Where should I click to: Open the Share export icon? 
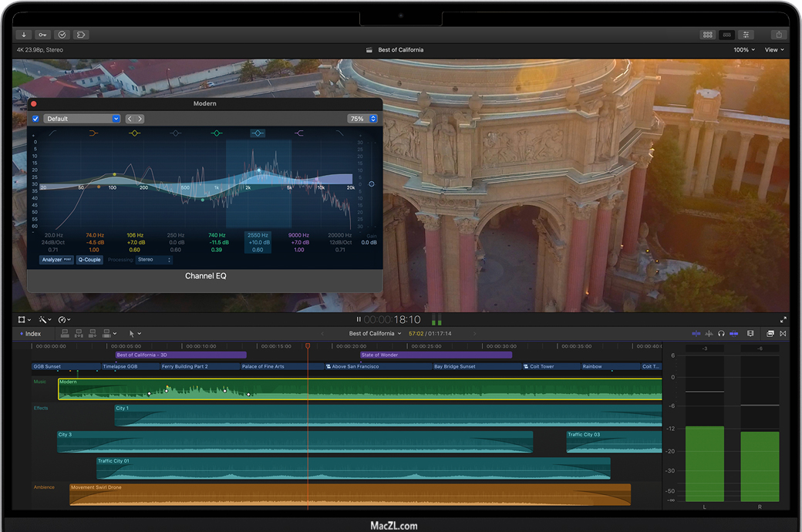pos(778,35)
